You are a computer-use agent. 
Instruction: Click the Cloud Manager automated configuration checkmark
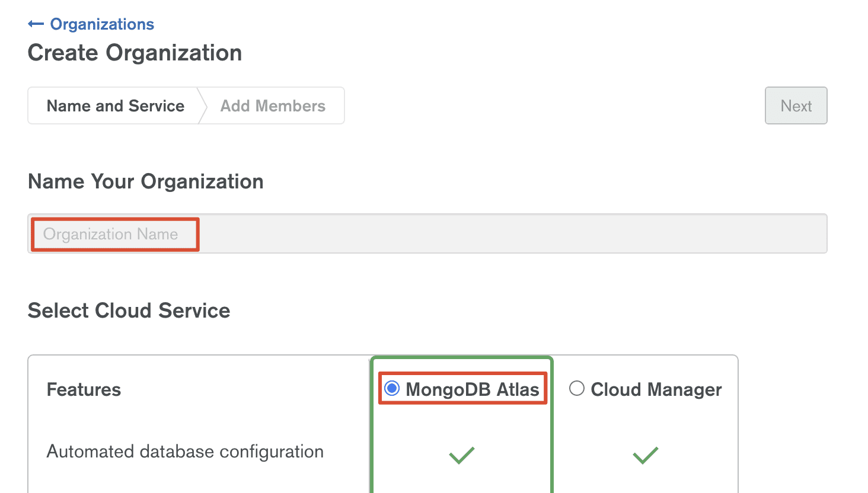pyautogui.click(x=646, y=455)
